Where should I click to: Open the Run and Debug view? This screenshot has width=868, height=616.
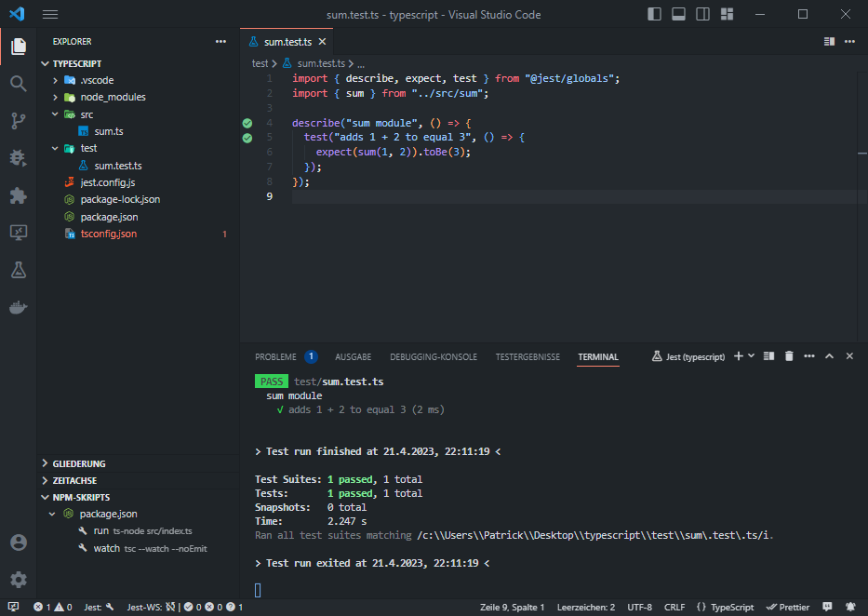pyautogui.click(x=17, y=158)
